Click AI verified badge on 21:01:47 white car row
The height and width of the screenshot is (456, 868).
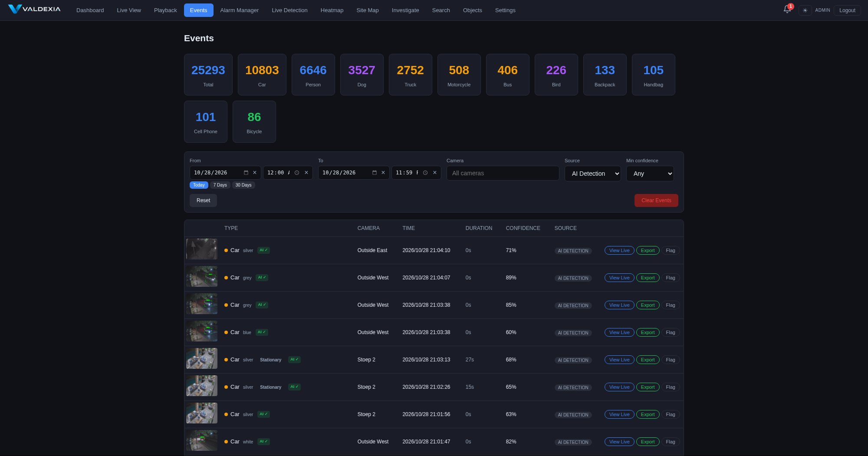[263, 442]
